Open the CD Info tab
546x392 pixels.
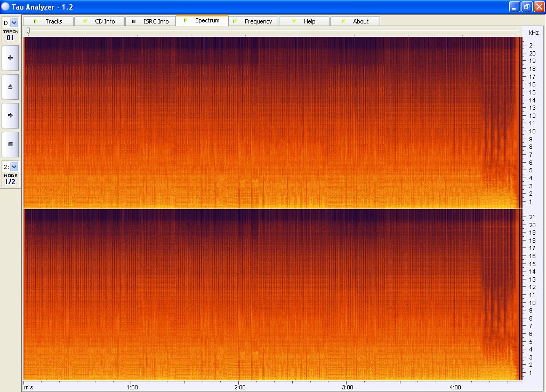[99, 21]
